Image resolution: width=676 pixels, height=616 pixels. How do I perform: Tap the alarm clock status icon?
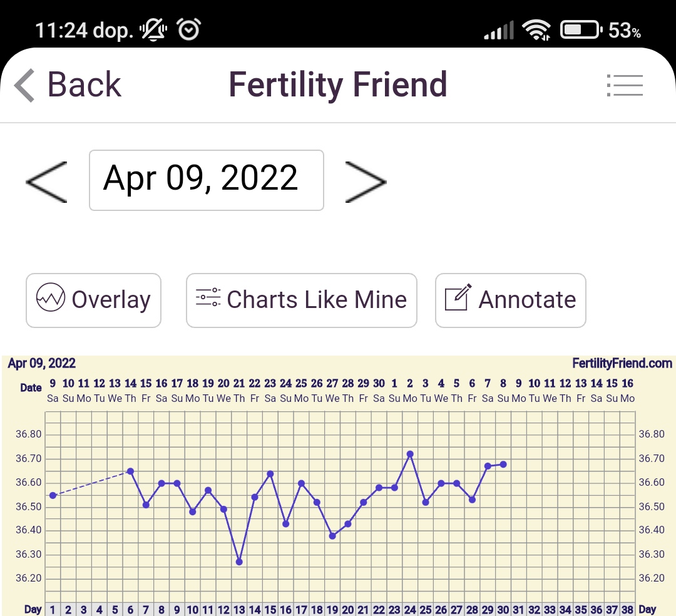coord(188,29)
